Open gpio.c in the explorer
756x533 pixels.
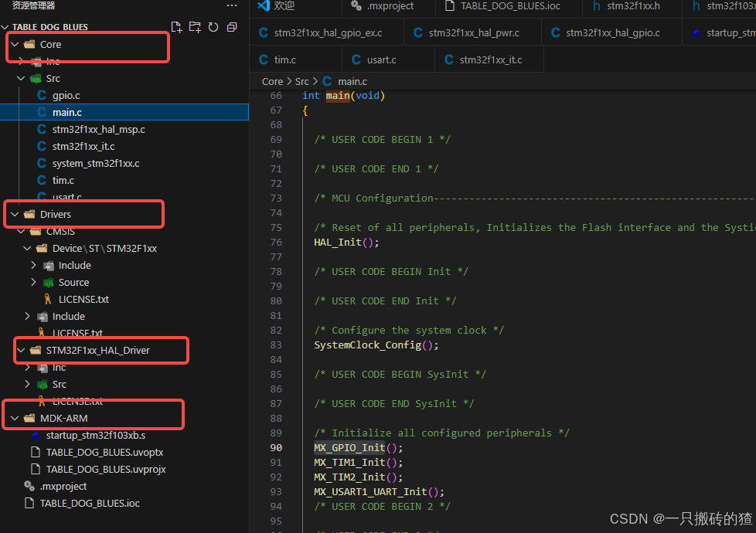[66, 96]
